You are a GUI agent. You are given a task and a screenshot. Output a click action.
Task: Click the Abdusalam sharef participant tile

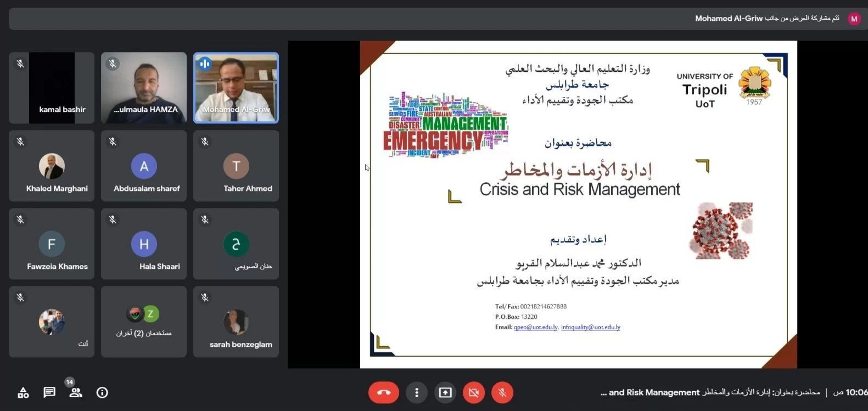coord(144,166)
